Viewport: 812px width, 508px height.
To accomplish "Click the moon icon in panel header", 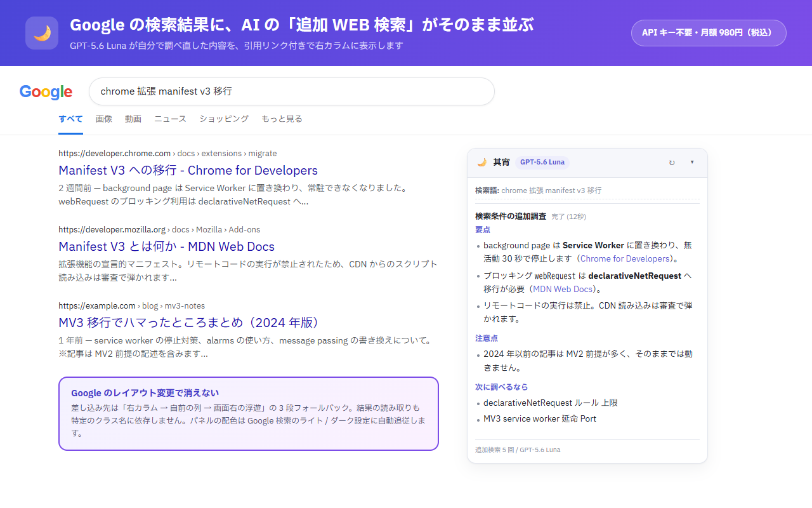I will click(481, 162).
